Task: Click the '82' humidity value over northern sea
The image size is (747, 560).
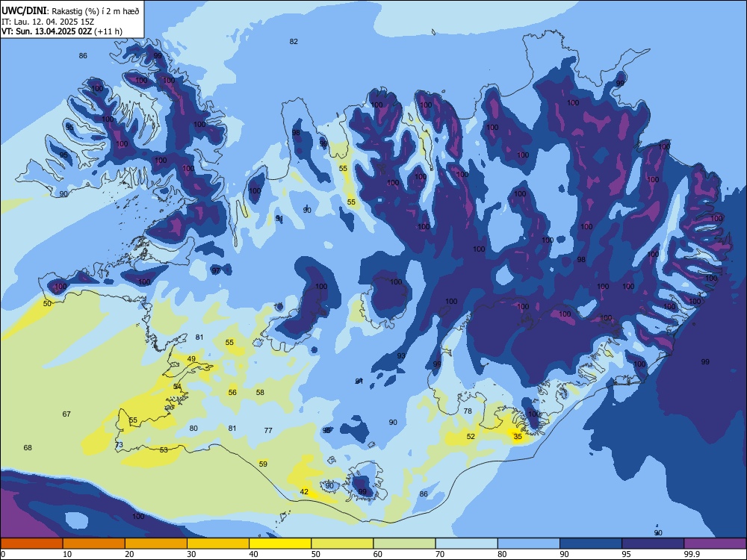Action: [x=294, y=41]
